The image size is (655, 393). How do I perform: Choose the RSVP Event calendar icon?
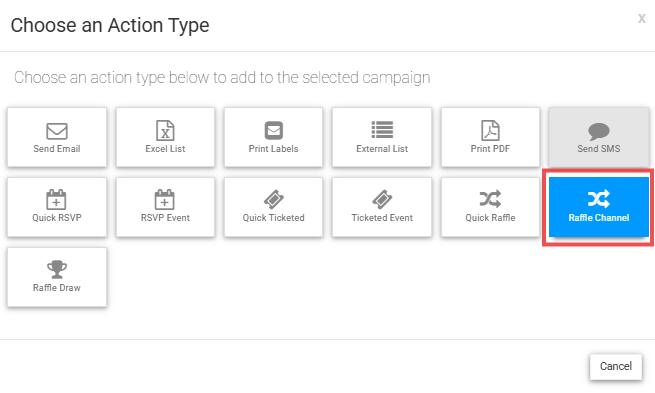tap(165, 199)
